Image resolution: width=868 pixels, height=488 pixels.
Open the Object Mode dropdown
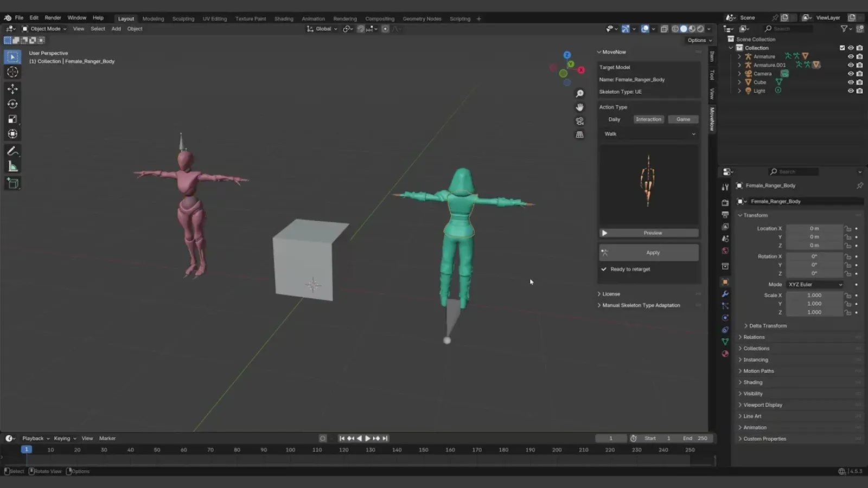coord(44,29)
